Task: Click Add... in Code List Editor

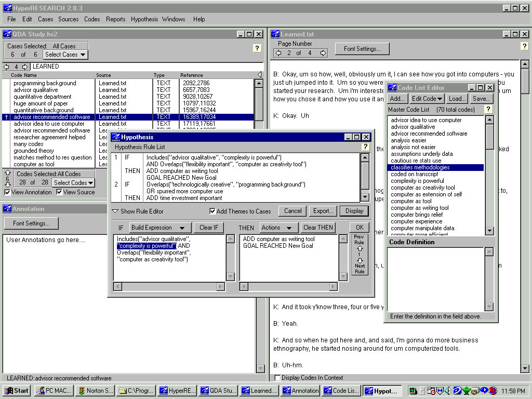Action: coord(397,99)
